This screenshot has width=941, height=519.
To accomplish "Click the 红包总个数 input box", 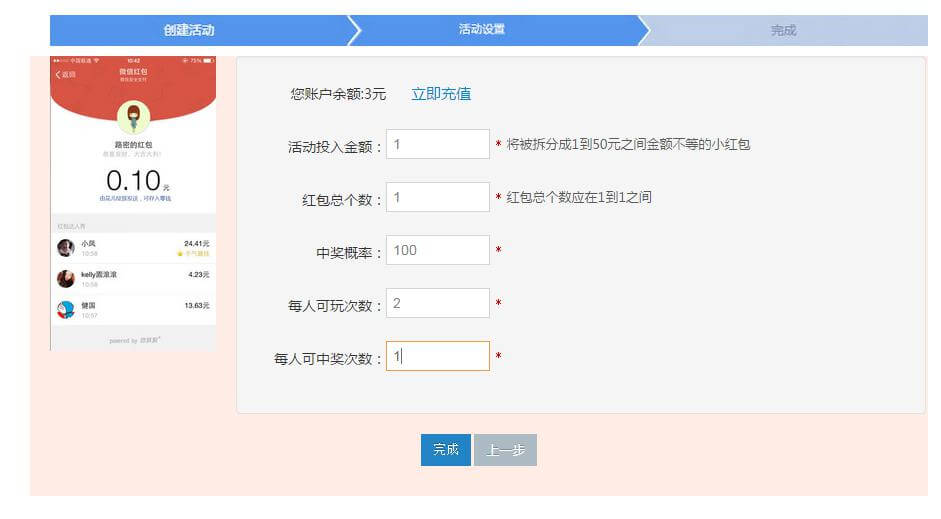I will (x=437, y=197).
